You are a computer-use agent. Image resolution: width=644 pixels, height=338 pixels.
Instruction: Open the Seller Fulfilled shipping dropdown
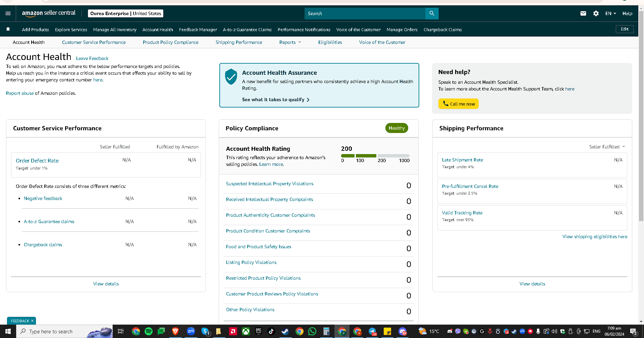(607, 147)
